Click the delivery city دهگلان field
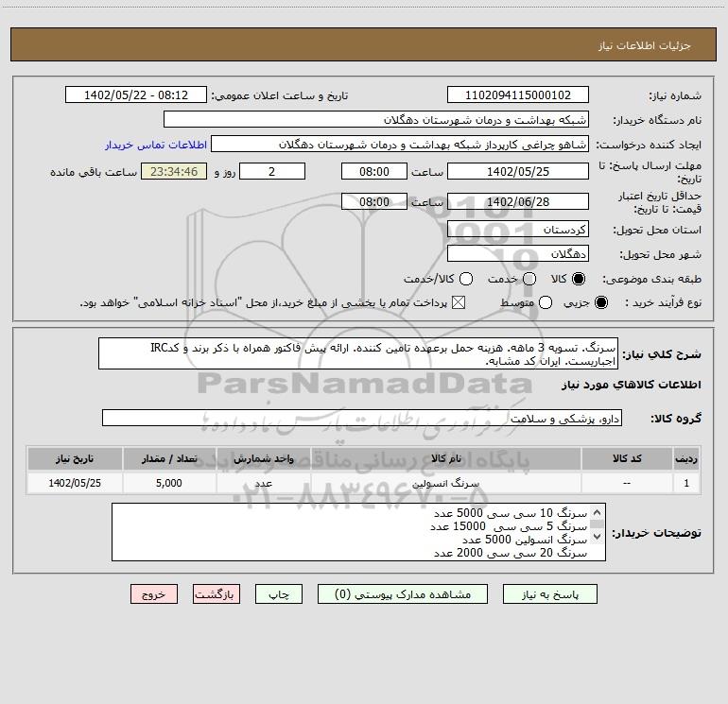728x704 pixels. [518, 253]
